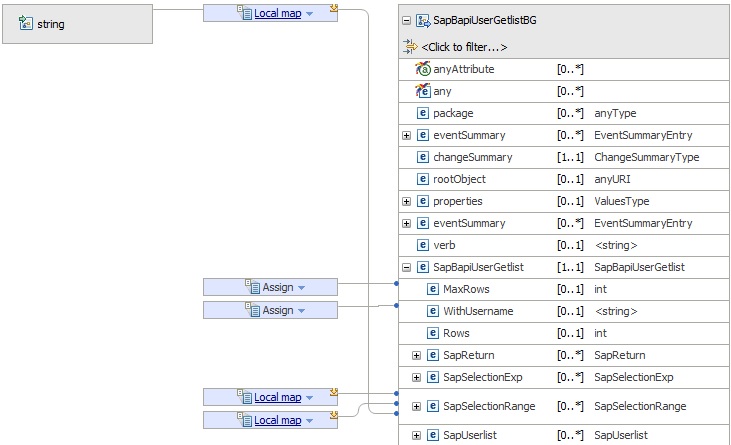Screen dimensions: 731x445
Task: Select the string source element box
Action: click(x=77, y=24)
